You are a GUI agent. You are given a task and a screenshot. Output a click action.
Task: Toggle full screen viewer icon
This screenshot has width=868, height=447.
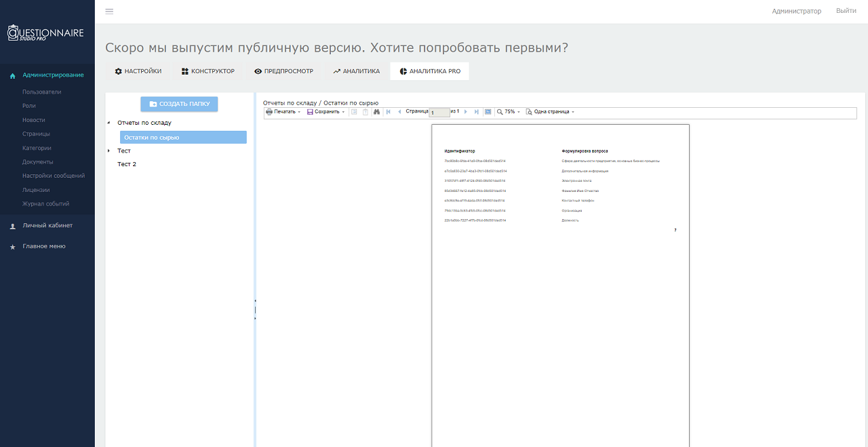488,112
